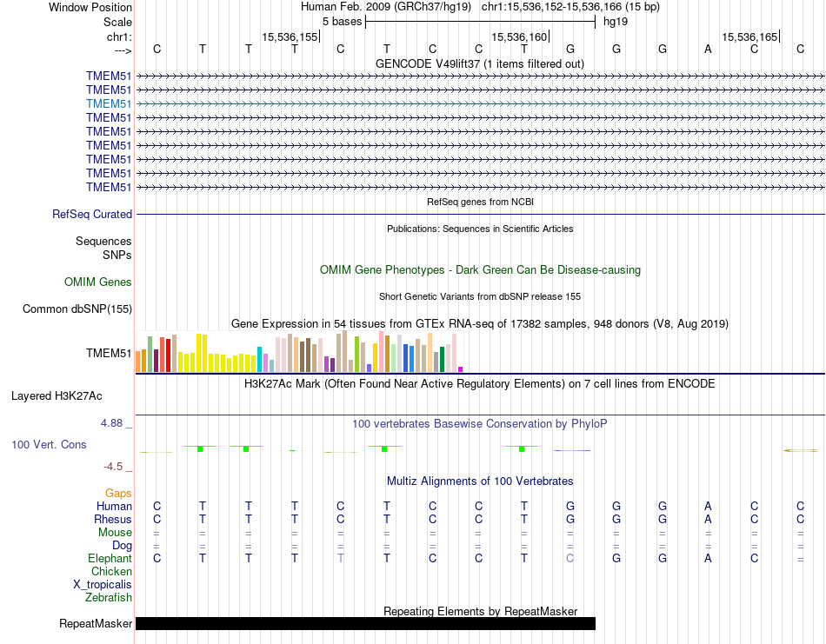This screenshot has width=826, height=644.
Task: Click Short Genetic Variants from dbSNP title
Action: click(x=480, y=296)
